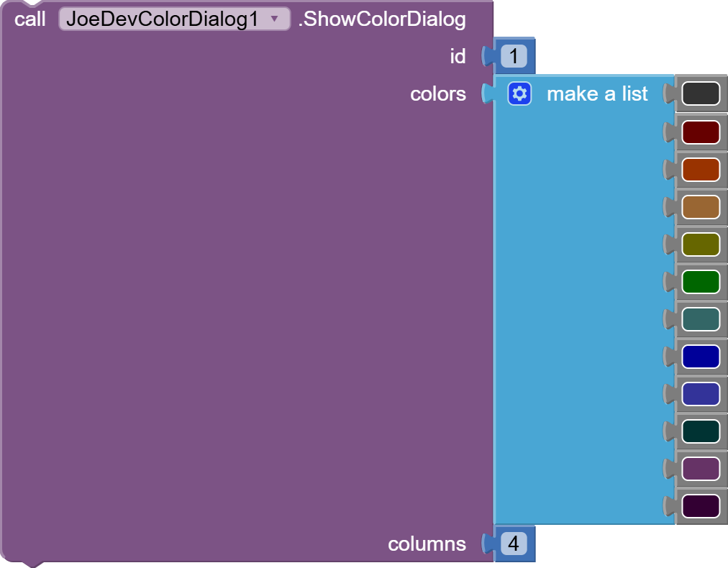Click the green color swatch

(701, 281)
